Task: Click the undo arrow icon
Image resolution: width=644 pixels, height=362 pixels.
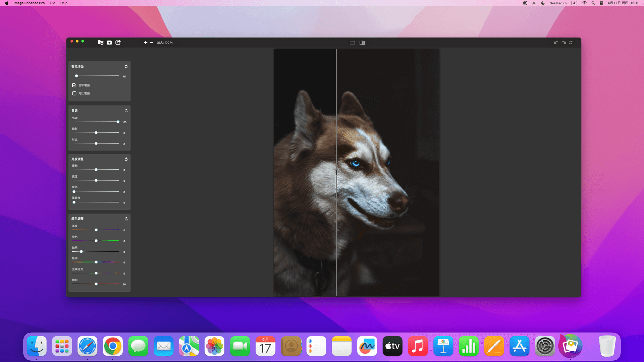Action: (x=556, y=43)
